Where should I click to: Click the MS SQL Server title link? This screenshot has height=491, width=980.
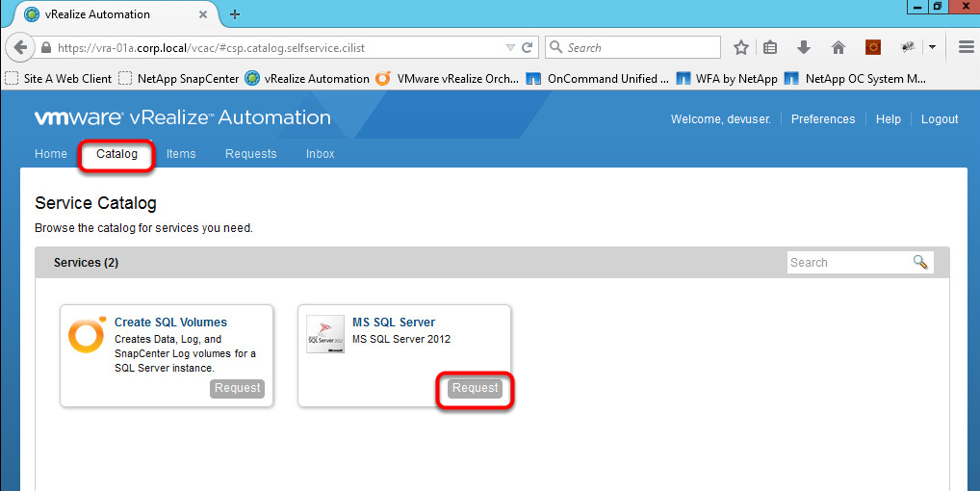[394, 323]
